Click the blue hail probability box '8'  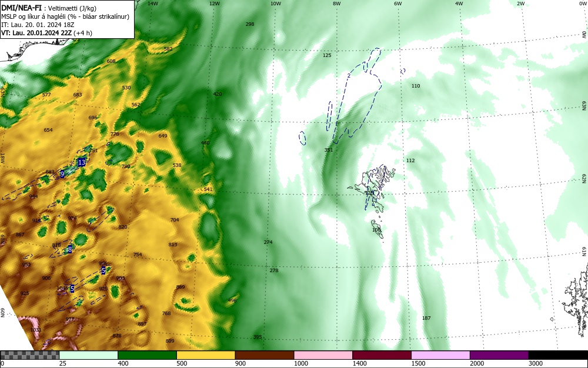[x=70, y=249]
